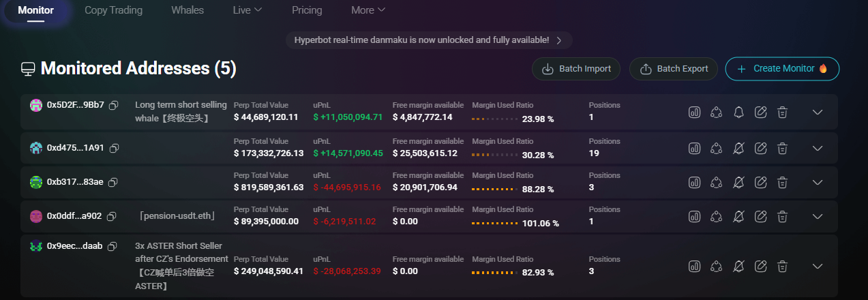Click the share/network icon for 0xd475...1A91
The height and width of the screenshot is (300, 868).
tap(716, 147)
